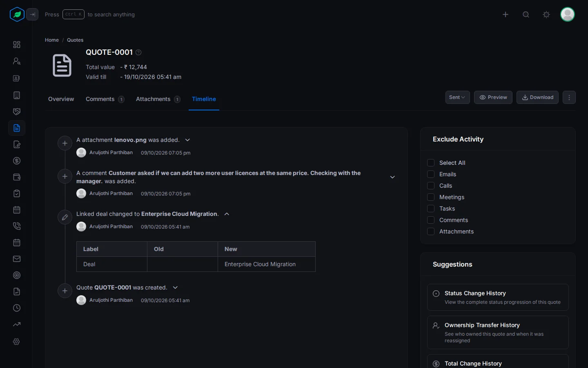Switch to the Attachments tab
The image size is (588, 368).
(x=158, y=99)
